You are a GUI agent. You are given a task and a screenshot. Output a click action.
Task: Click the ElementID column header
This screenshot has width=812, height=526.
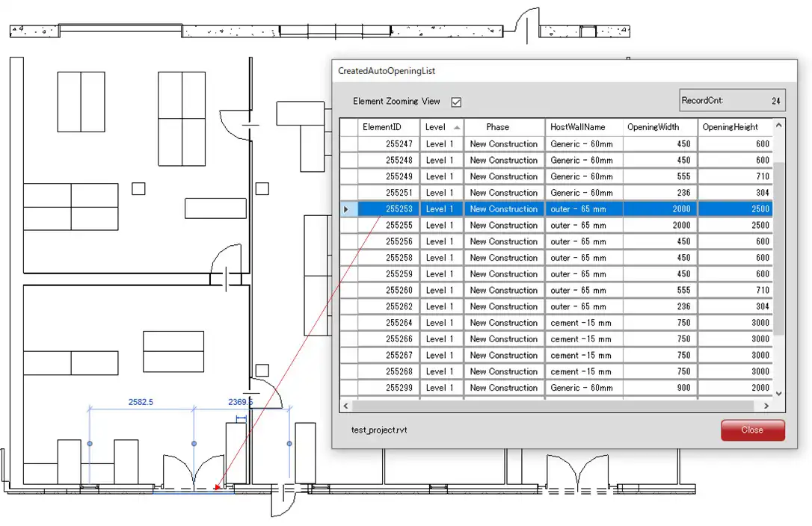(x=387, y=127)
